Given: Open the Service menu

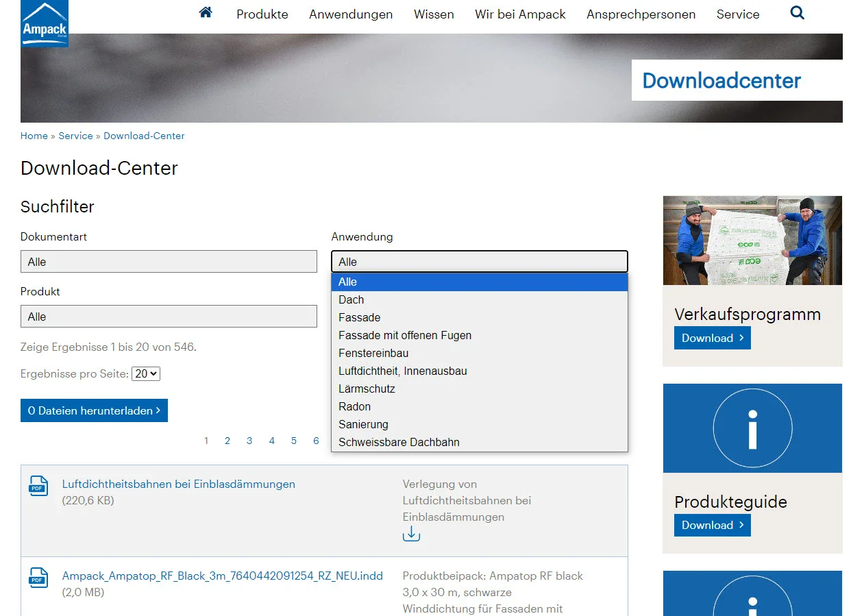Looking at the screenshot, I should (x=738, y=14).
